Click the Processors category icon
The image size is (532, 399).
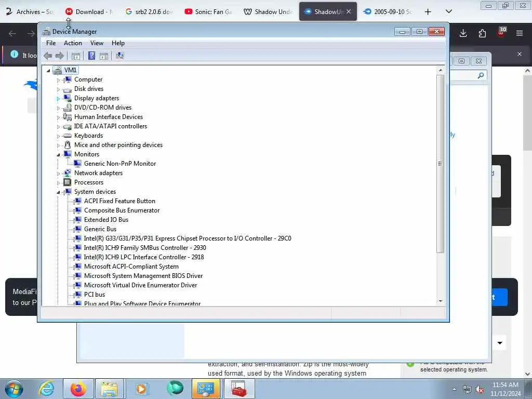coord(68,182)
